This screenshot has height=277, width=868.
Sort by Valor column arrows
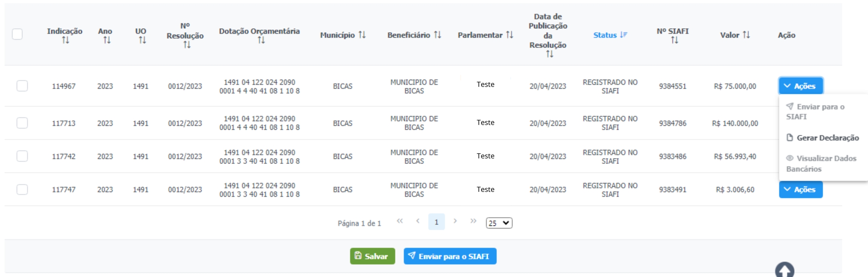[746, 35]
